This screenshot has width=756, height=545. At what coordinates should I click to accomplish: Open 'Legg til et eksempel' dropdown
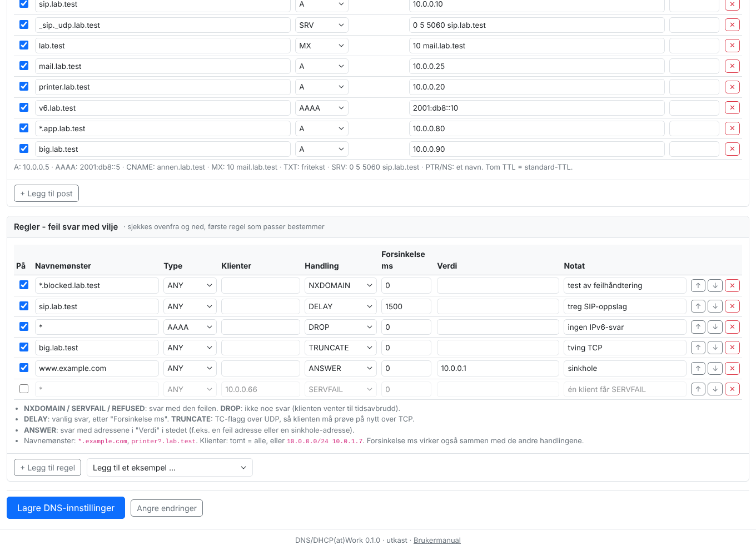pyautogui.click(x=170, y=468)
